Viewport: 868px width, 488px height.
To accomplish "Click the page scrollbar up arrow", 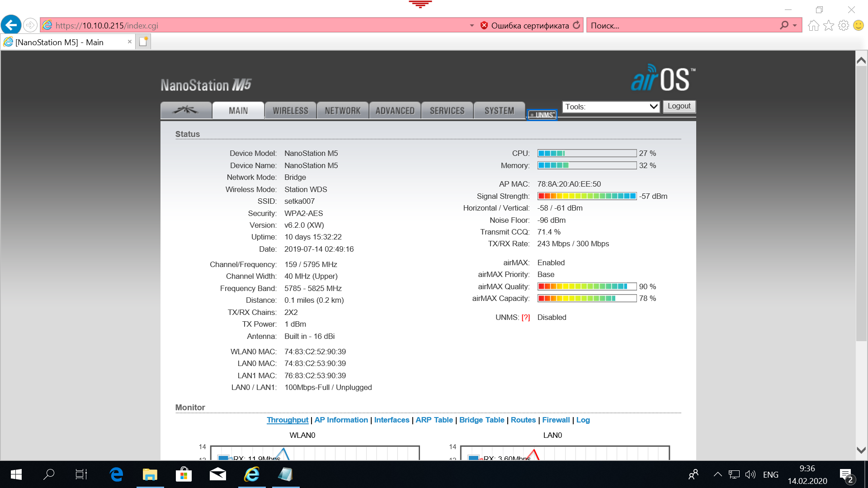I will 861,60.
